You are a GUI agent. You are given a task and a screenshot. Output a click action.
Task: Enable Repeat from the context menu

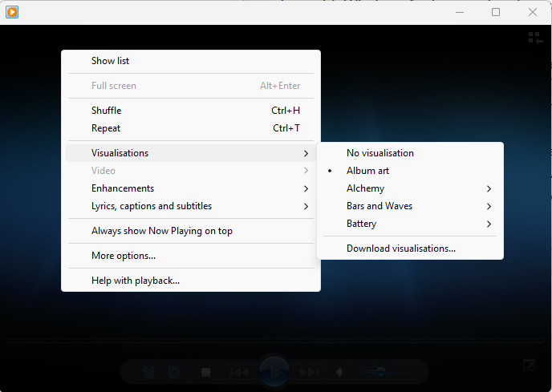click(191, 128)
